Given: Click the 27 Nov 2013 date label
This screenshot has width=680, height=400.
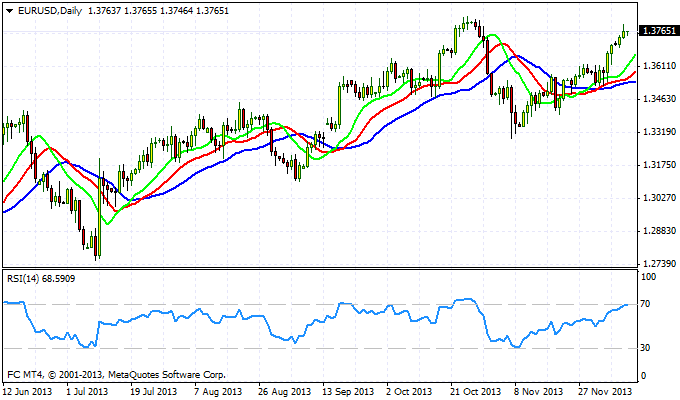Looking at the screenshot, I should click(x=605, y=391).
